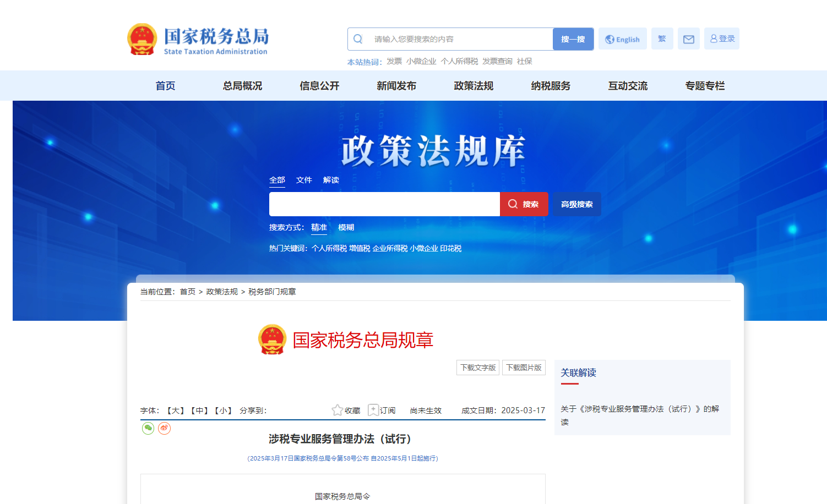Viewport: 827px width, 504px height.
Task: Click breadcrumb 首页
Action: coord(188,292)
